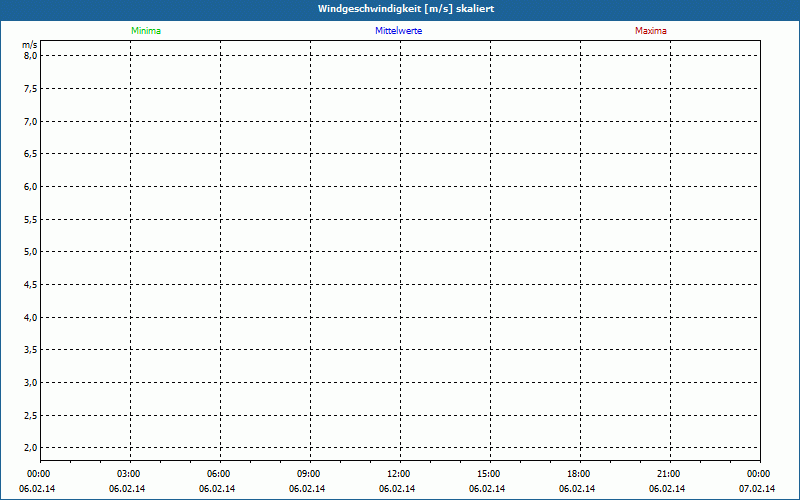
Task: Click the 15:00 time axis label
Action: (489, 474)
